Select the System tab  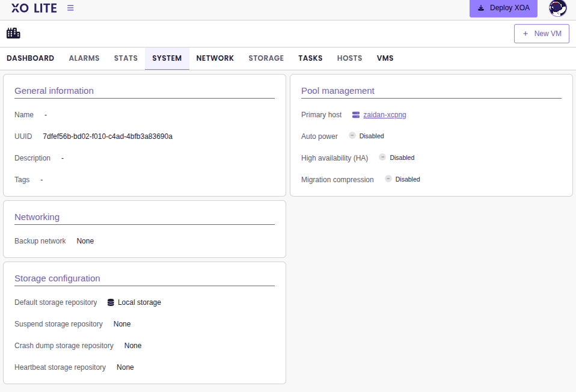pos(167,58)
